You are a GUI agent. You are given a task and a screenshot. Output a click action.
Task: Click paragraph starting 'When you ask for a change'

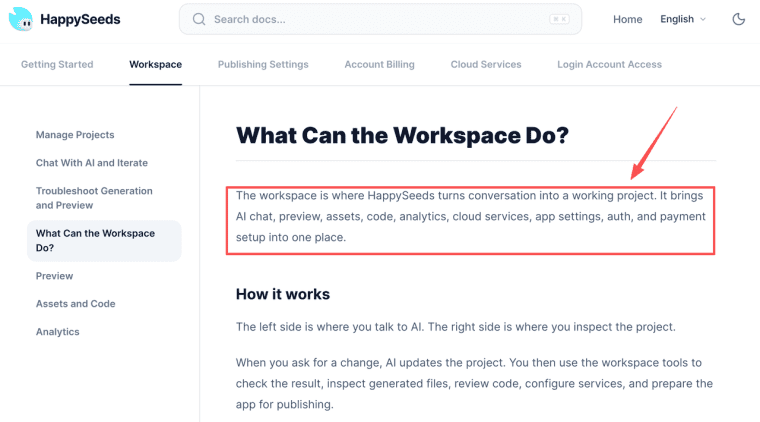click(474, 383)
